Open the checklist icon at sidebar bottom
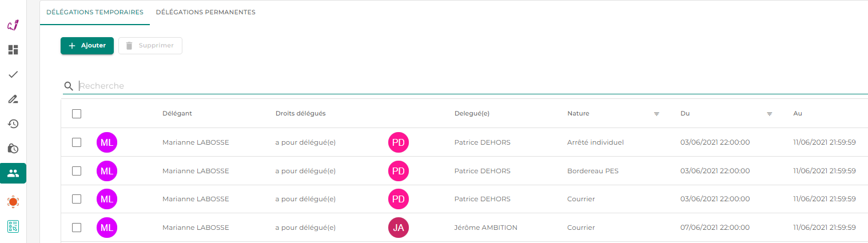 (x=13, y=226)
